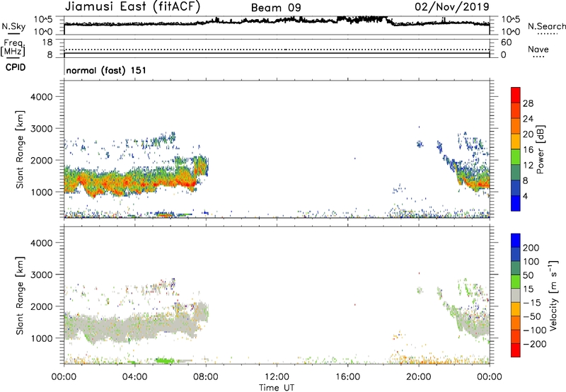Screen dimensions: 566x392
Task: Click the '16:00' time axis label
Action: point(347,377)
